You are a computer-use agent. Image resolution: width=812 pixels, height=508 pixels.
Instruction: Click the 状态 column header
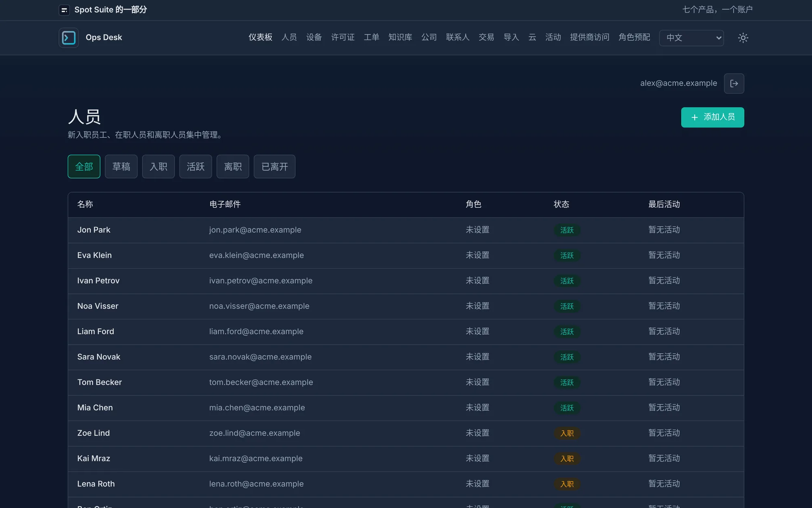[561, 204]
